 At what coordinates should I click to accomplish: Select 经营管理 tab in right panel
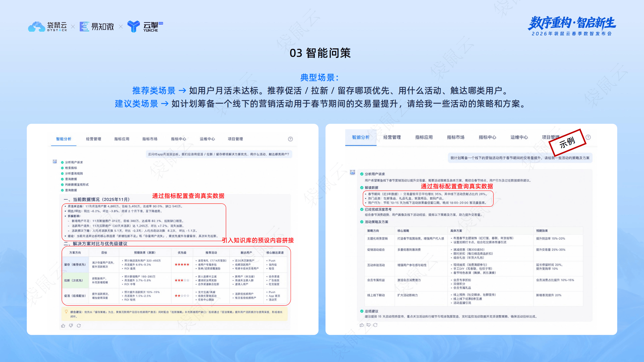tap(392, 137)
